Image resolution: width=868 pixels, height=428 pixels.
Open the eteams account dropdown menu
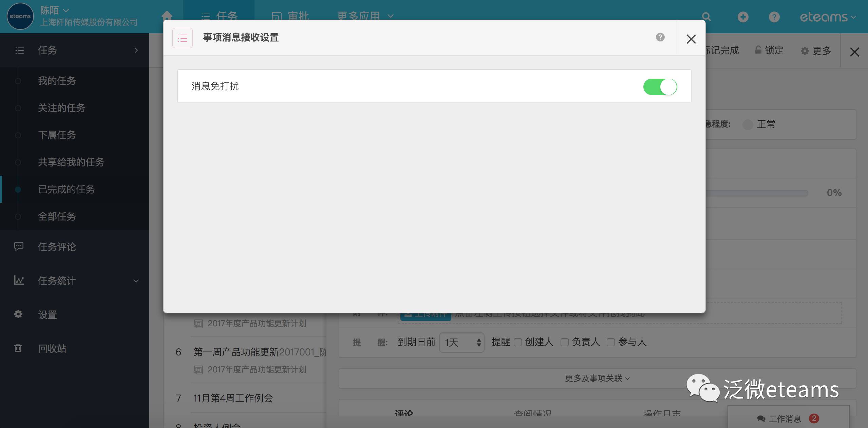click(x=828, y=17)
